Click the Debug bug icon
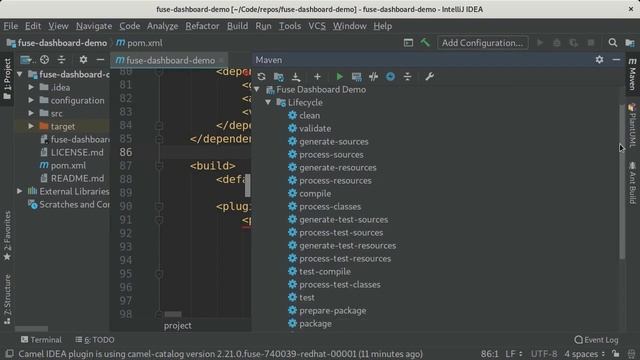The height and width of the screenshot is (360, 640). pos(557,42)
